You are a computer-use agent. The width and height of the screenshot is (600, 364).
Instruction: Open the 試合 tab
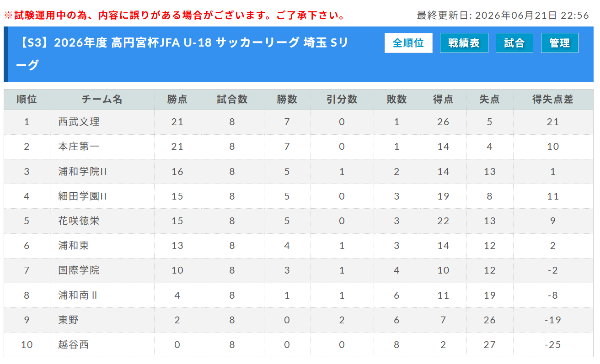(514, 43)
